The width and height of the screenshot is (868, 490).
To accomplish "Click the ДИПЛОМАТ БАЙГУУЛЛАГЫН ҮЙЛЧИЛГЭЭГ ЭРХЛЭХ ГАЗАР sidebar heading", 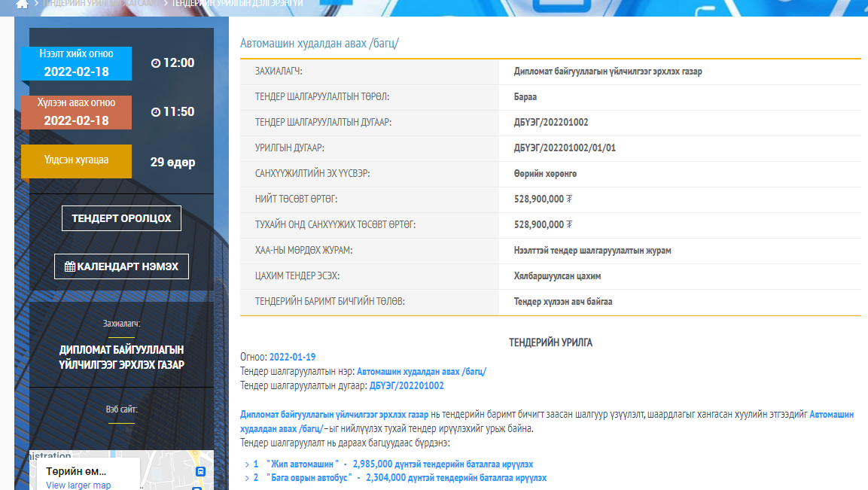I will point(121,358).
